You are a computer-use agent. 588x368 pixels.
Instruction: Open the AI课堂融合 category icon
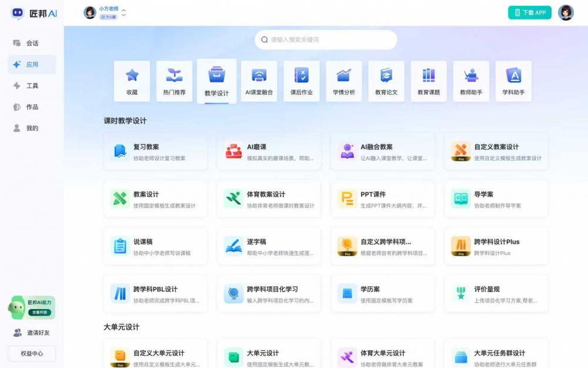259,75
